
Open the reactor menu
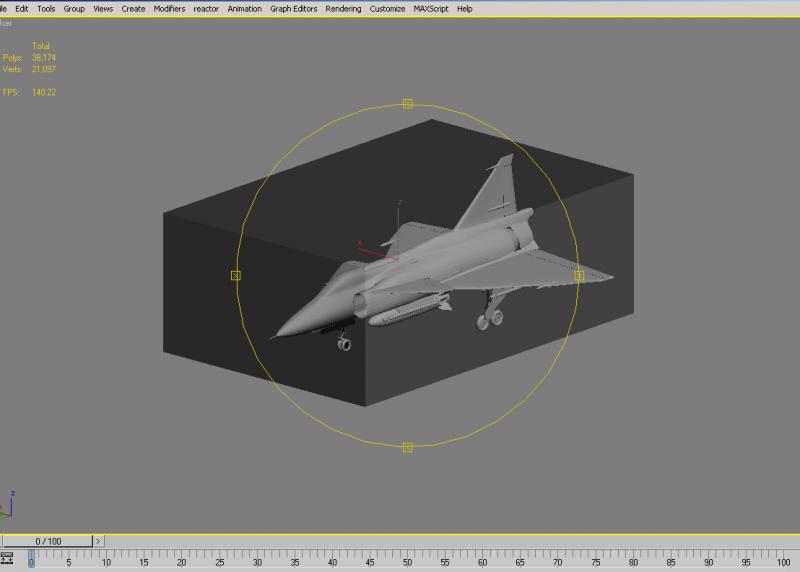206,9
